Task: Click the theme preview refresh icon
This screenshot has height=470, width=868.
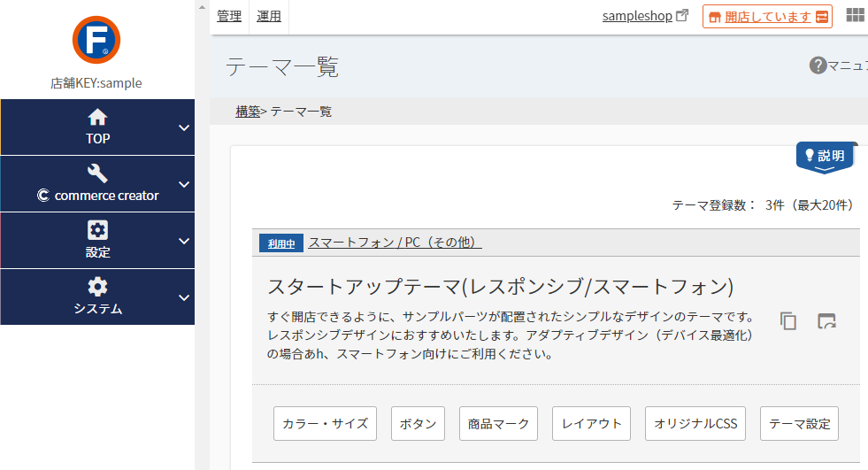Action: point(826,321)
